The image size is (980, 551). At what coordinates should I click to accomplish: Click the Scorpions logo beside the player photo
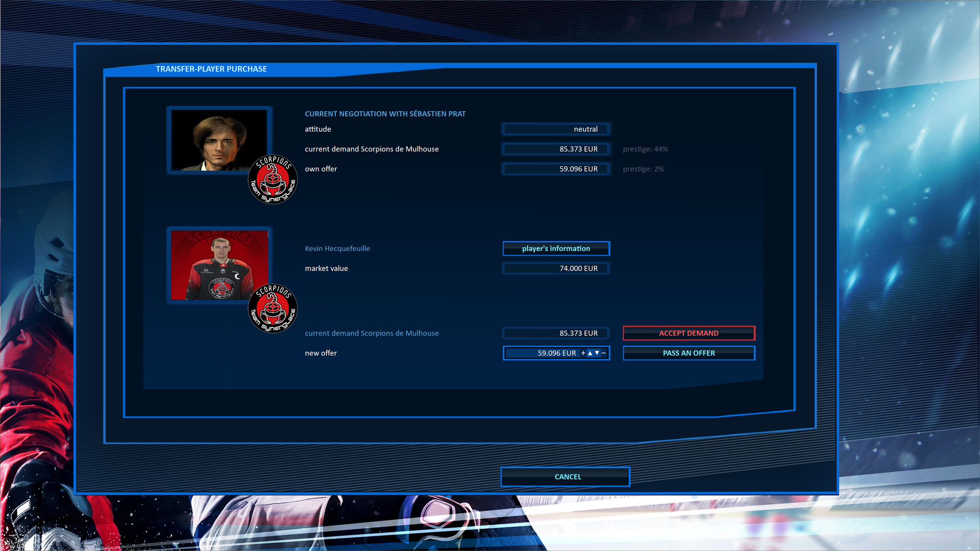273,308
